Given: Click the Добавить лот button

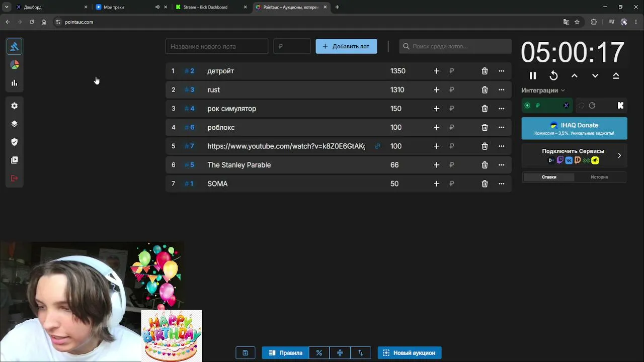Looking at the screenshot, I should (x=346, y=46).
